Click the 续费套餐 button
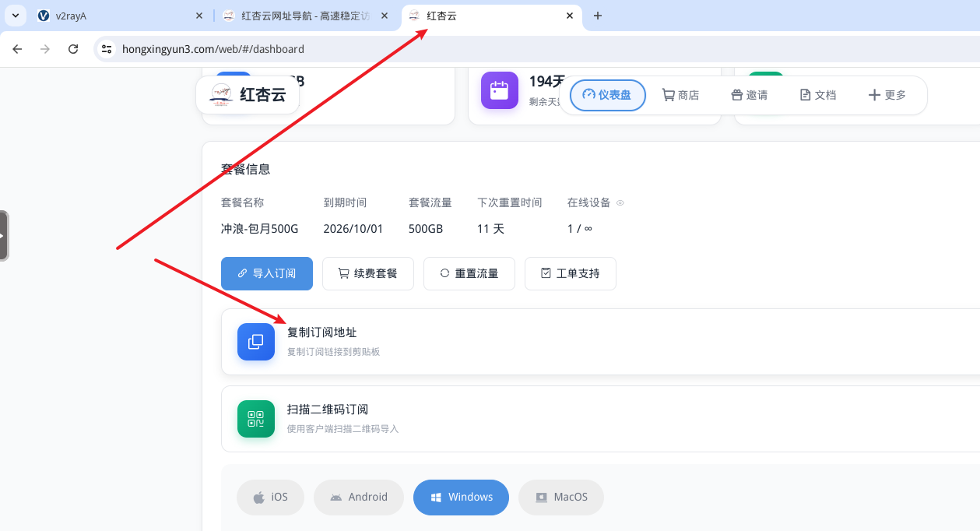 click(x=367, y=273)
